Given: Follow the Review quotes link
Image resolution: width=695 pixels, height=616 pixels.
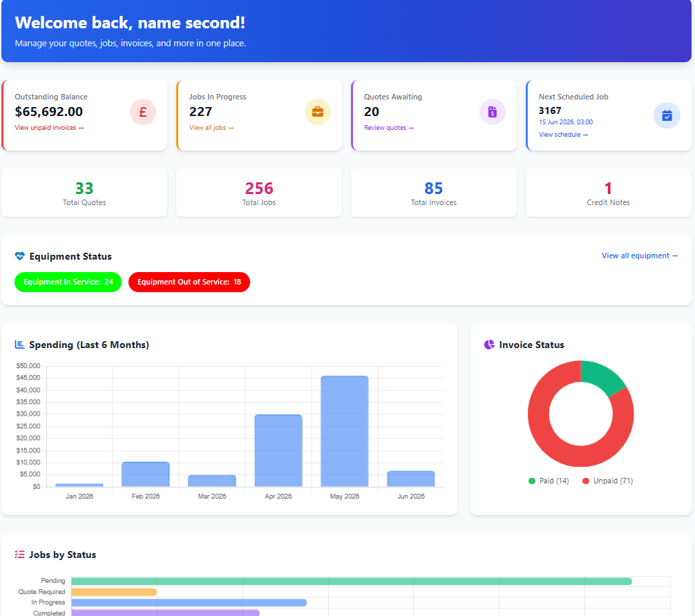Looking at the screenshot, I should [x=389, y=128].
